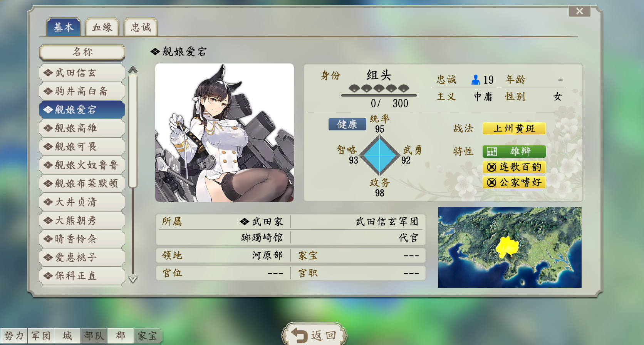Open the 势力 bottom menu
This screenshot has height=345, width=644.
pos(14,336)
